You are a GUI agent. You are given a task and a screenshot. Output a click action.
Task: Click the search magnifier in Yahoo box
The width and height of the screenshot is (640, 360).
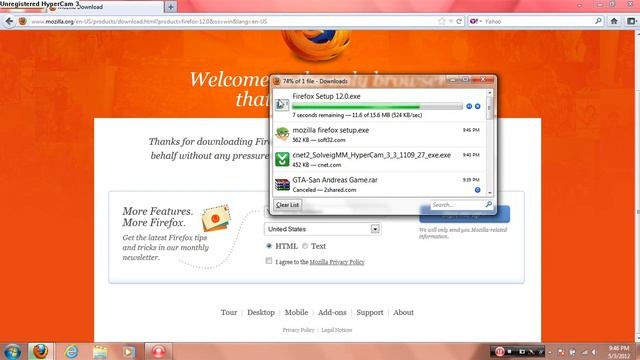coord(598,21)
